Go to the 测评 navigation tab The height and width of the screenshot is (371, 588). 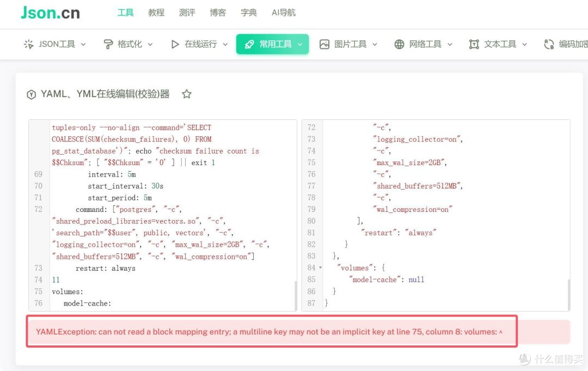pos(187,13)
